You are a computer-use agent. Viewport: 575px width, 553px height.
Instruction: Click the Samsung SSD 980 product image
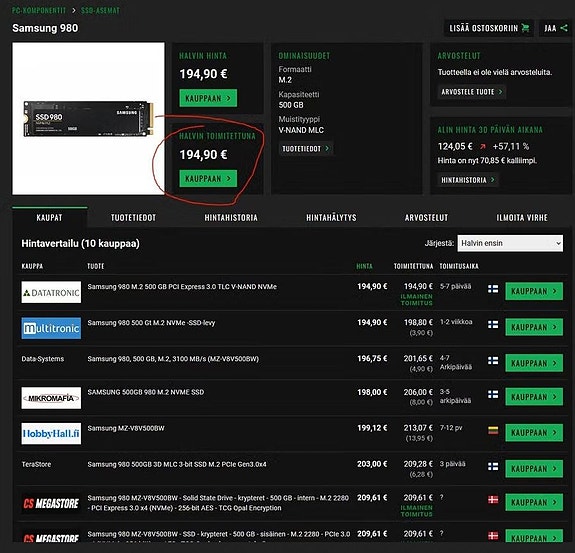[88, 118]
